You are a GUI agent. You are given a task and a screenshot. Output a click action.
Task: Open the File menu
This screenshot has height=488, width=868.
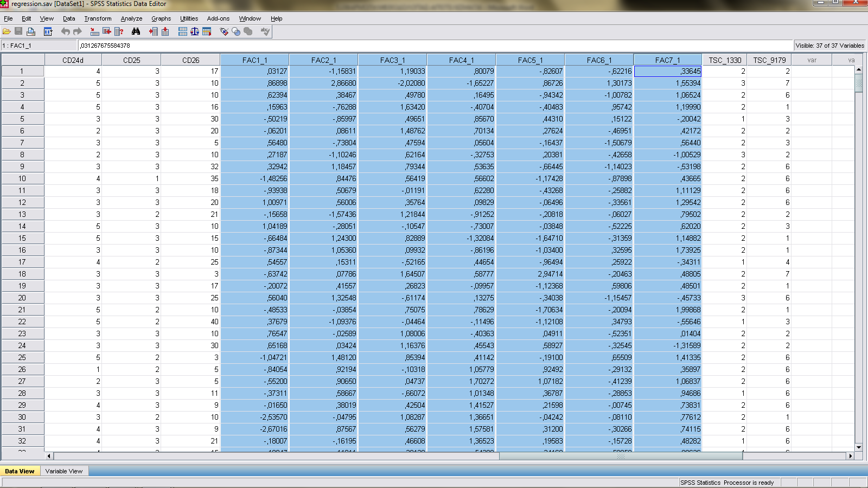tap(8, 18)
